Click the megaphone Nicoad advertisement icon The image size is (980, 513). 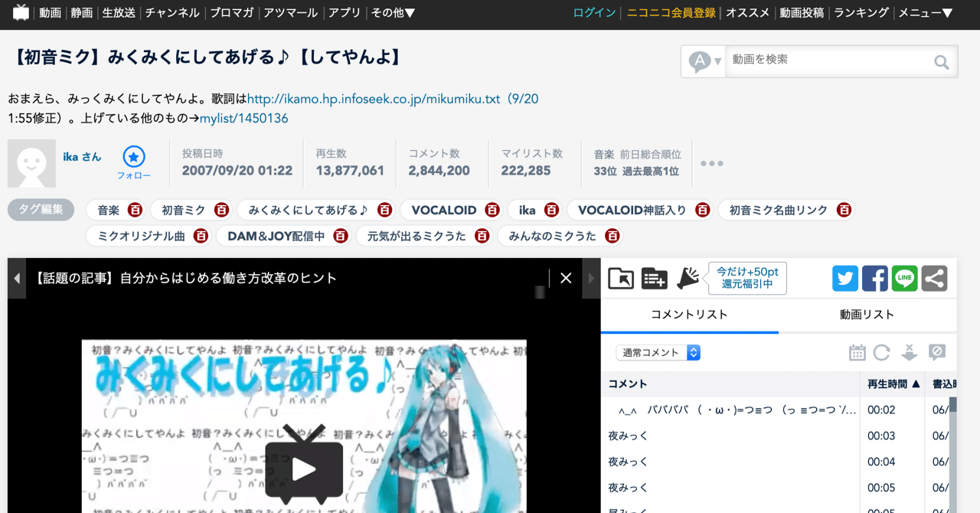[x=687, y=278]
